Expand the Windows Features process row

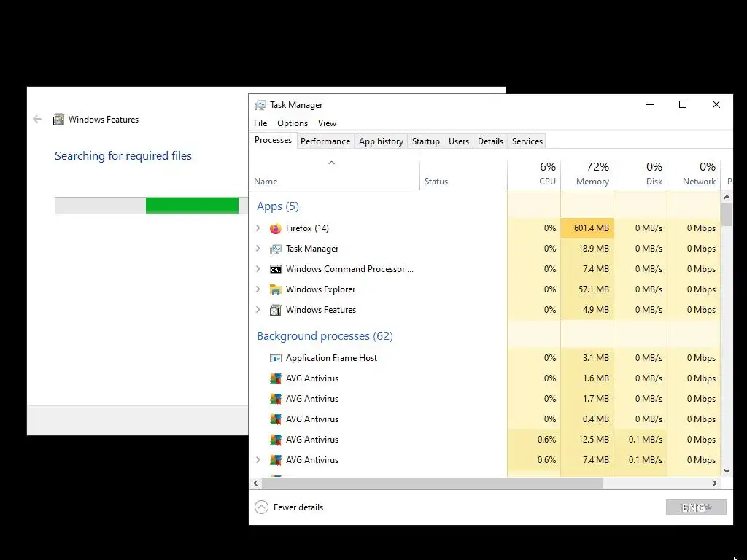258,310
